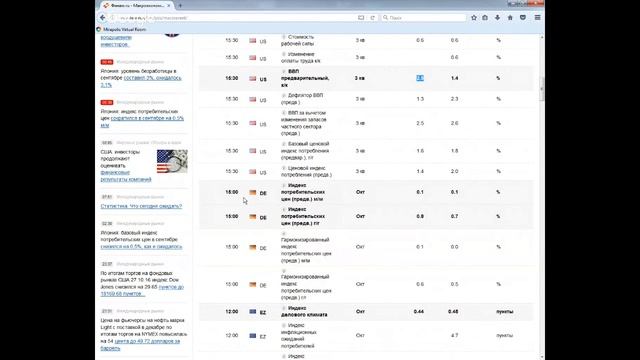
Task: Click value 0.44 in Индекс делового климата row
Action: 418,311
